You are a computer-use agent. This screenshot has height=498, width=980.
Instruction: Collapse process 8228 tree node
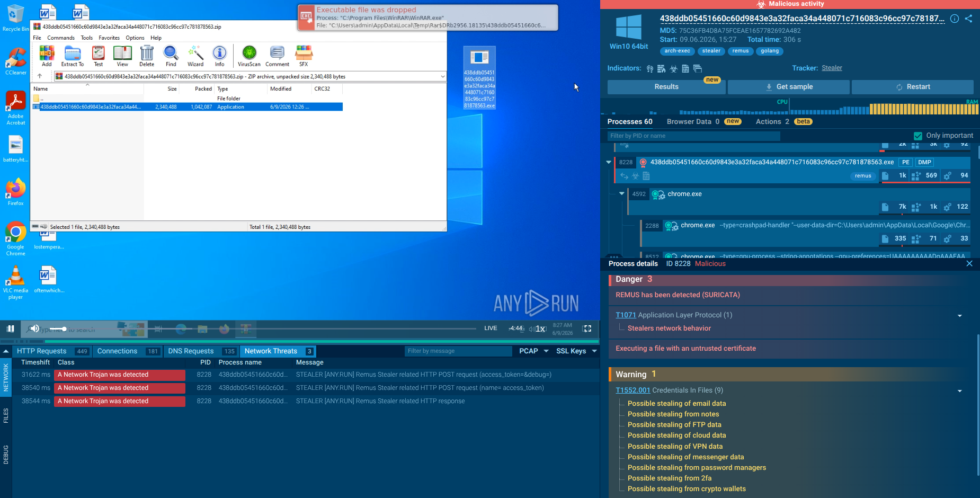[x=609, y=162]
